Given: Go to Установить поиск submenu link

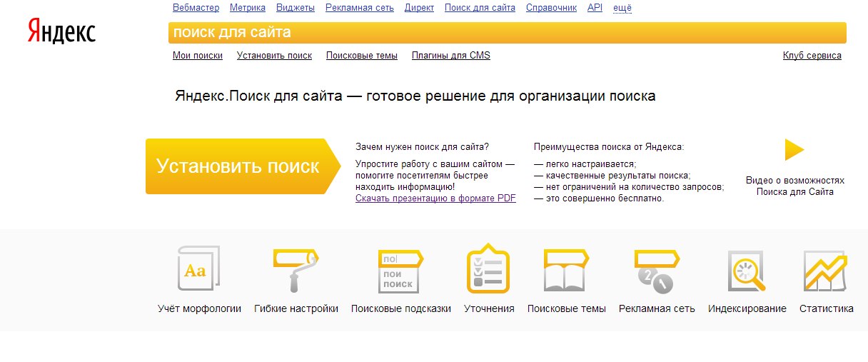Looking at the screenshot, I should pos(274,56).
